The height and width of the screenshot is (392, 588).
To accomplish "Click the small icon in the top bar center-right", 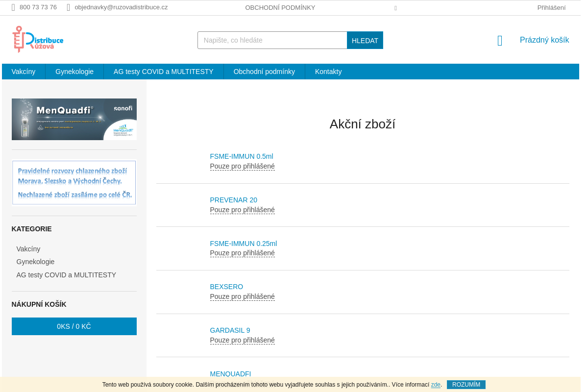I will (395, 8).
